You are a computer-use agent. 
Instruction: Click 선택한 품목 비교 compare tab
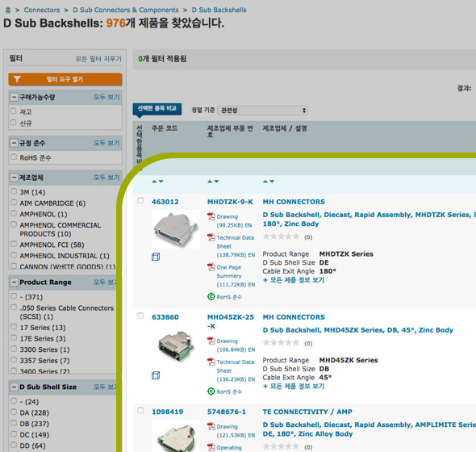coord(157,108)
